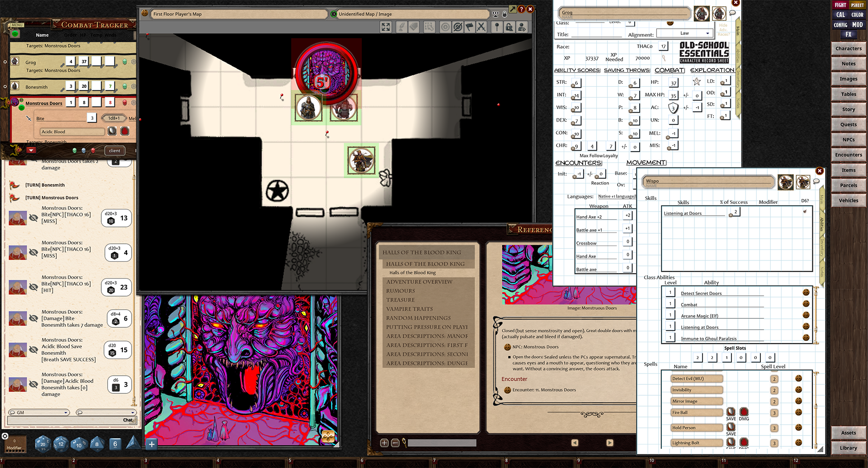This screenshot has width=868, height=468.
Task: Expand AREA DESCRIPTIONS: DUNGE section
Action: coord(427,363)
